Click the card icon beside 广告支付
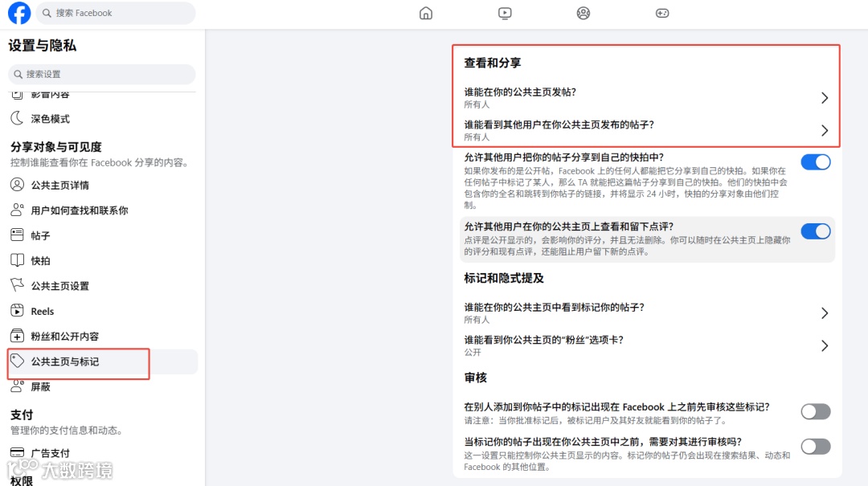 coord(17,452)
